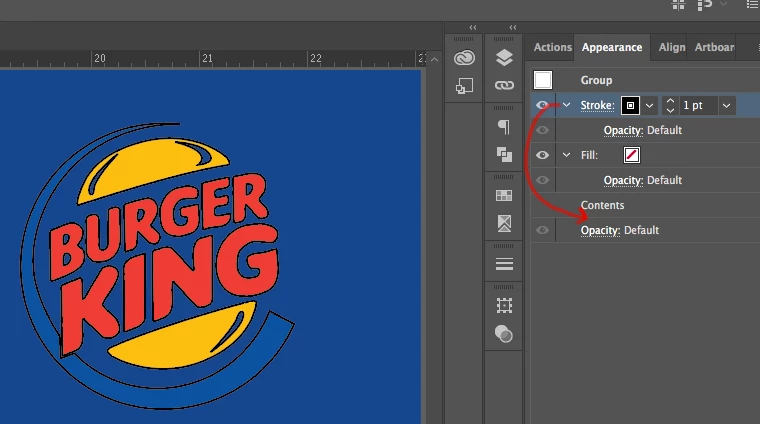Click the black stroke color swatch
Image resolution: width=760 pixels, height=424 pixels.
coord(631,106)
